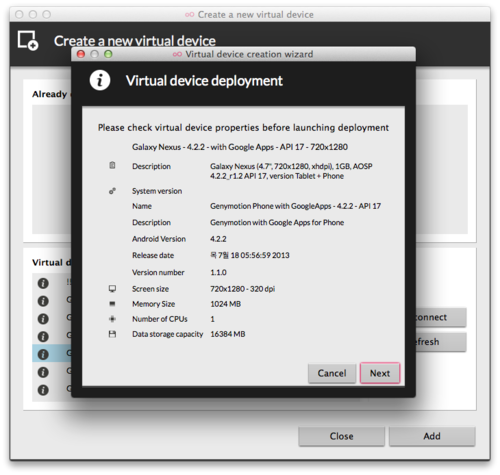Click the monitor icon beside Screen size
This screenshot has width=500, height=475.
click(112, 289)
